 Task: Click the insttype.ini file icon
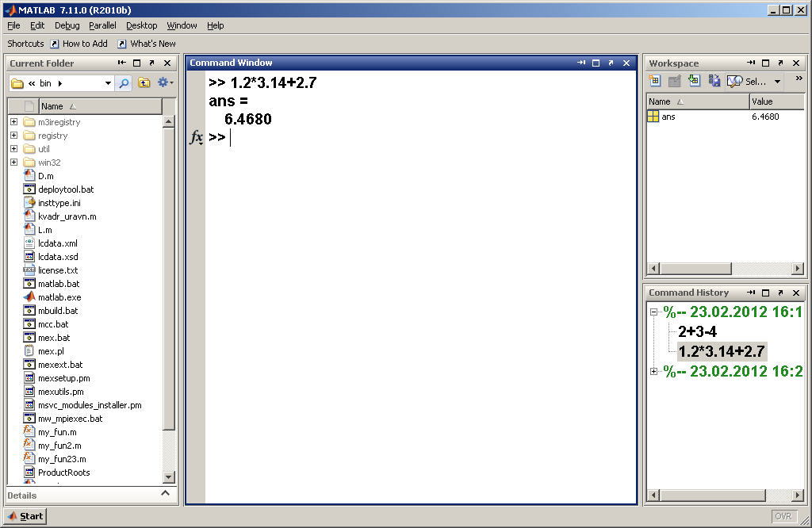click(x=29, y=202)
